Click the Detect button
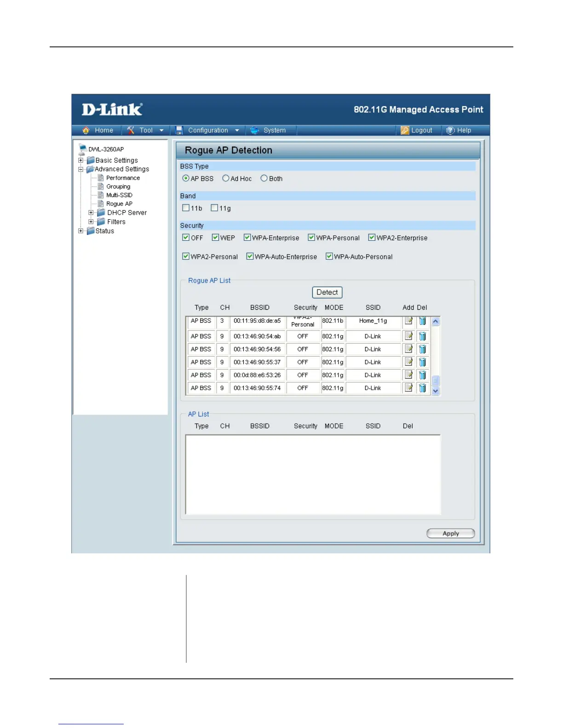Screen dimensions: 563x728 327,292
